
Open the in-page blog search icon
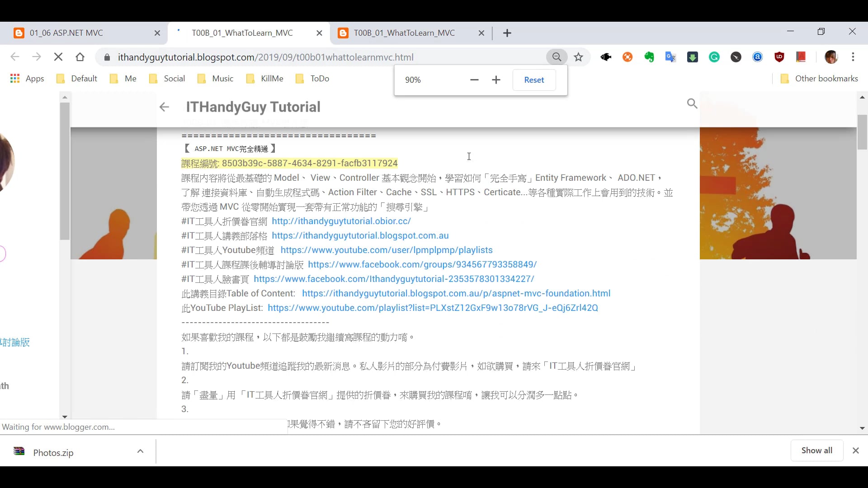click(692, 103)
